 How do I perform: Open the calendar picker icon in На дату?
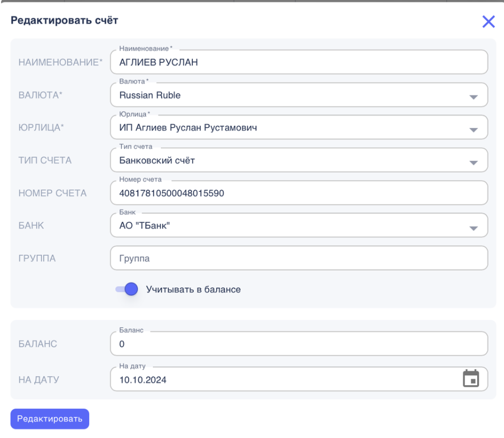[470, 379]
